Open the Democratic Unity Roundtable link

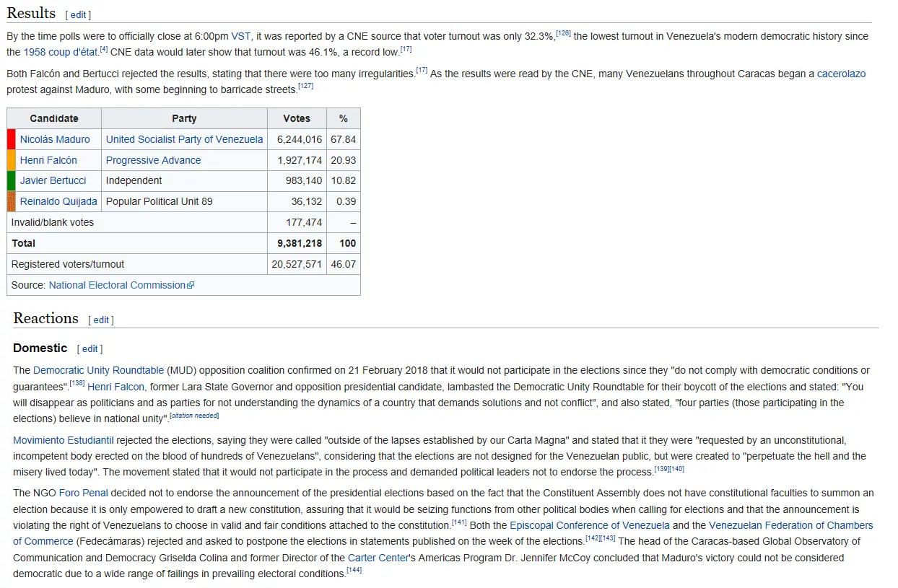point(99,370)
